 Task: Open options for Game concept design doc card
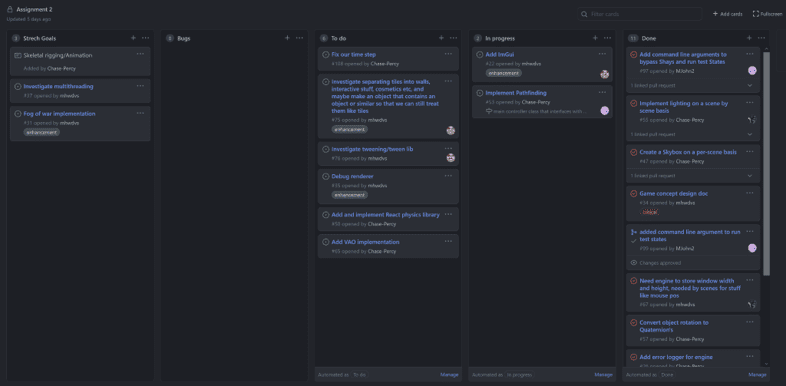[x=749, y=193]
